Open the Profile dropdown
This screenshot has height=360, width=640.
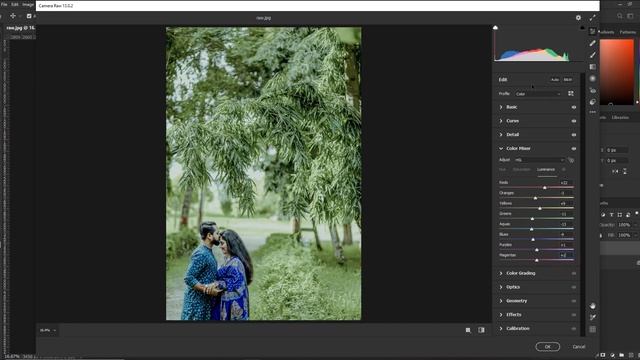[538, 94]
